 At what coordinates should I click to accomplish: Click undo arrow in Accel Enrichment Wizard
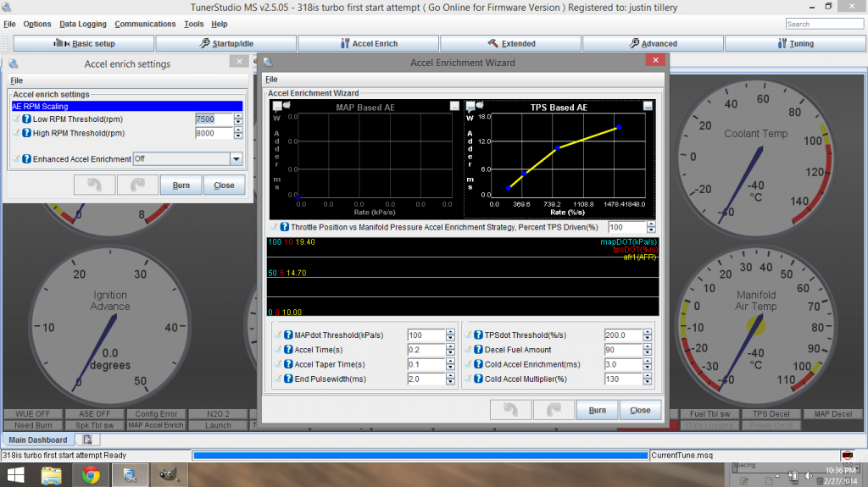point(510,410)
